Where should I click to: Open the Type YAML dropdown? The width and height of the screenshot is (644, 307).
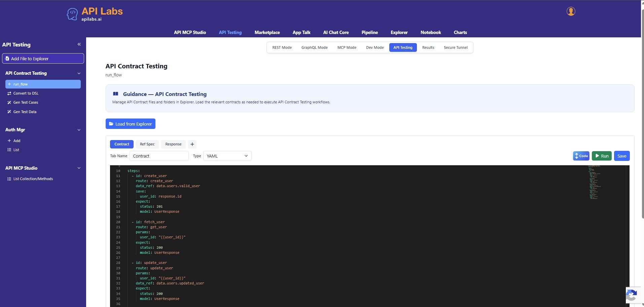click(227, 156)
